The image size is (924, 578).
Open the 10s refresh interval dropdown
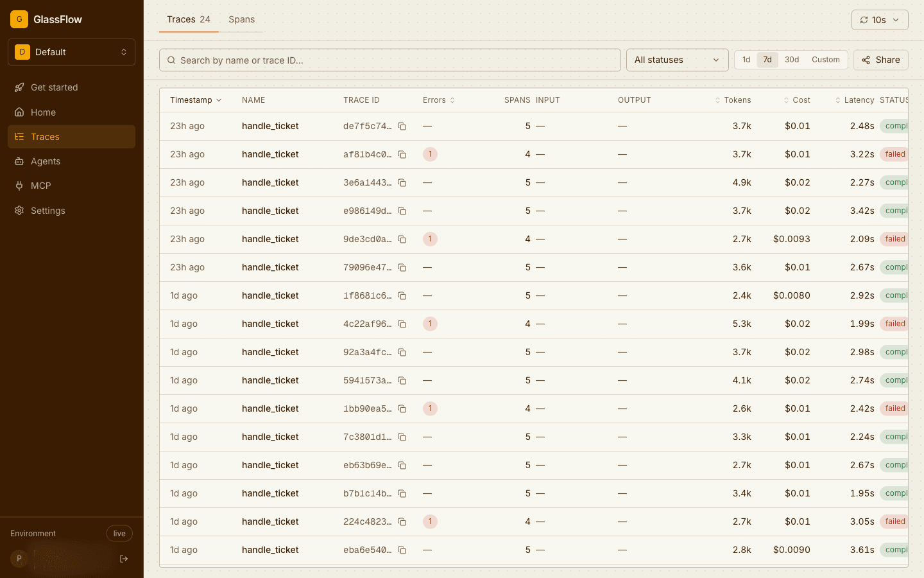[880, 20]
